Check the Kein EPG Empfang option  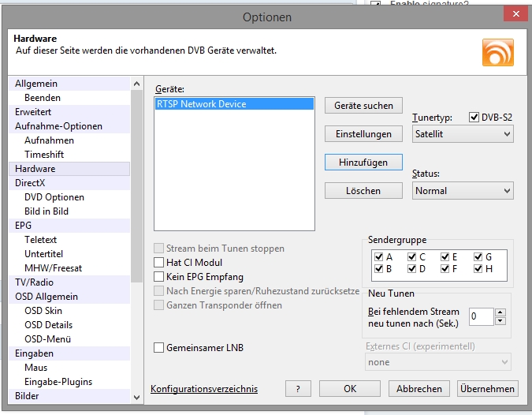pos(159,277)
